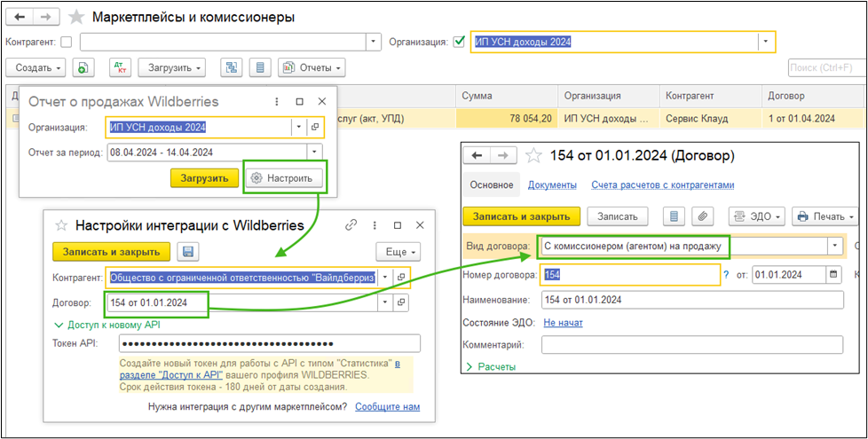868x439 pixels.
Task: Open the more menu in Отчет о продажах Wildberries
Action: point(276,102)
